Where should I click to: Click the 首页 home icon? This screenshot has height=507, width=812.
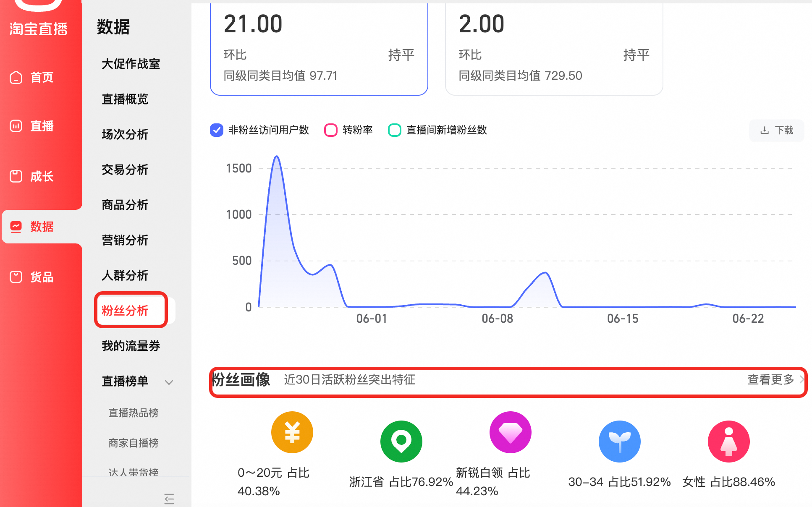pos(16,77)
